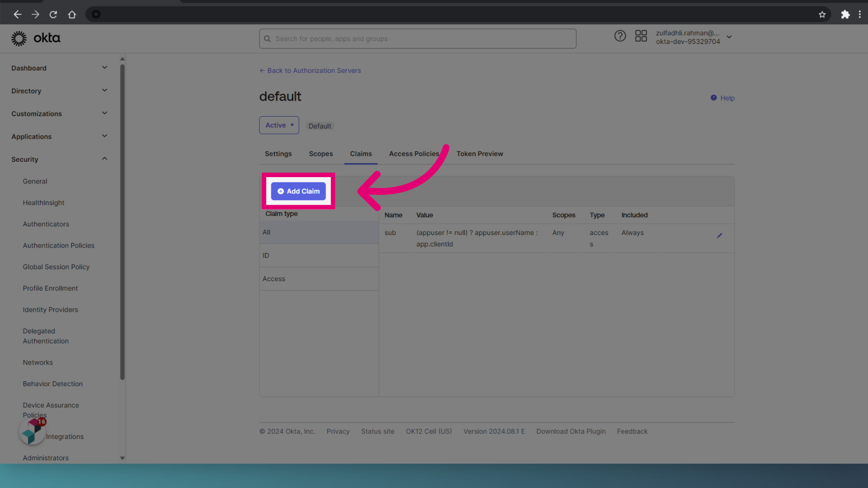
Task: Open General under Security
Action: pyautogui.click(x=35, y=181)
